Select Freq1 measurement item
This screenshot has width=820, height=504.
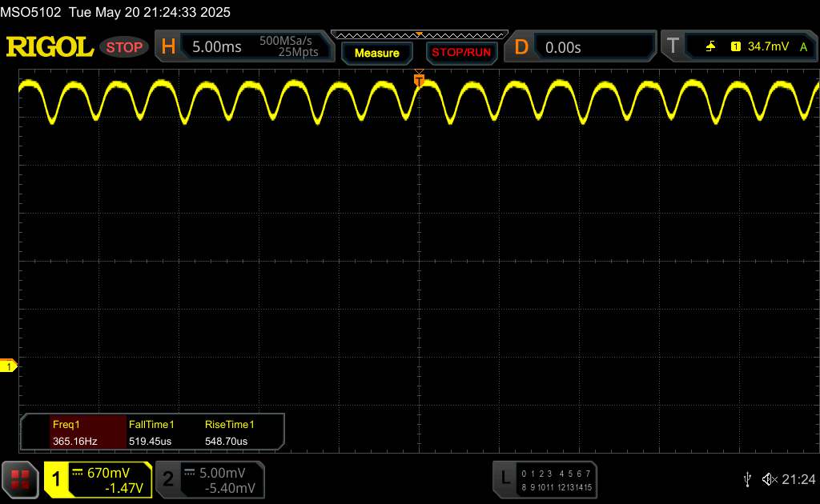coord(66,425)
